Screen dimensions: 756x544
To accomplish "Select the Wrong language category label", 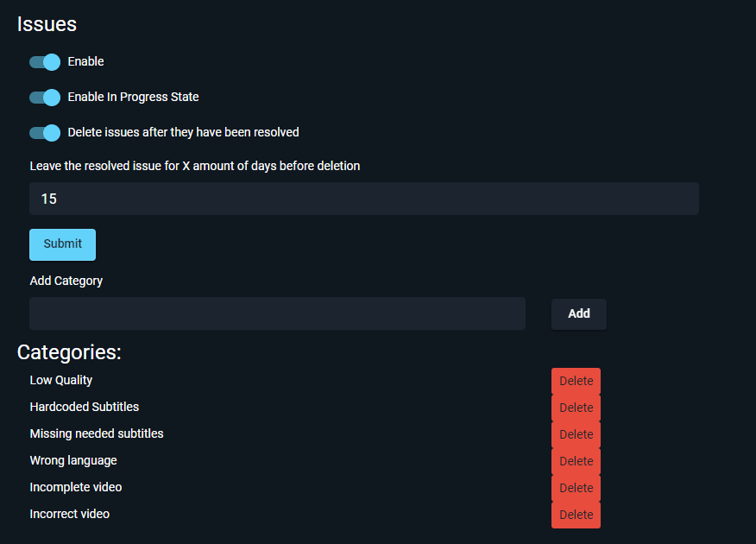I will [72, 460].
